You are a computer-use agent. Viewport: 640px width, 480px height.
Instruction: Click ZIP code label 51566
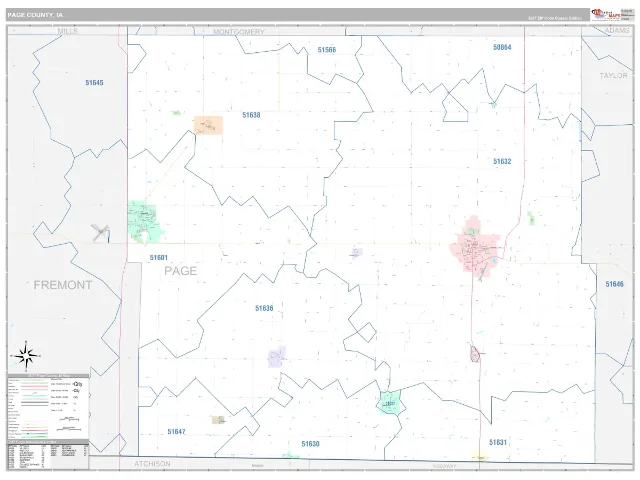[327, 50]
